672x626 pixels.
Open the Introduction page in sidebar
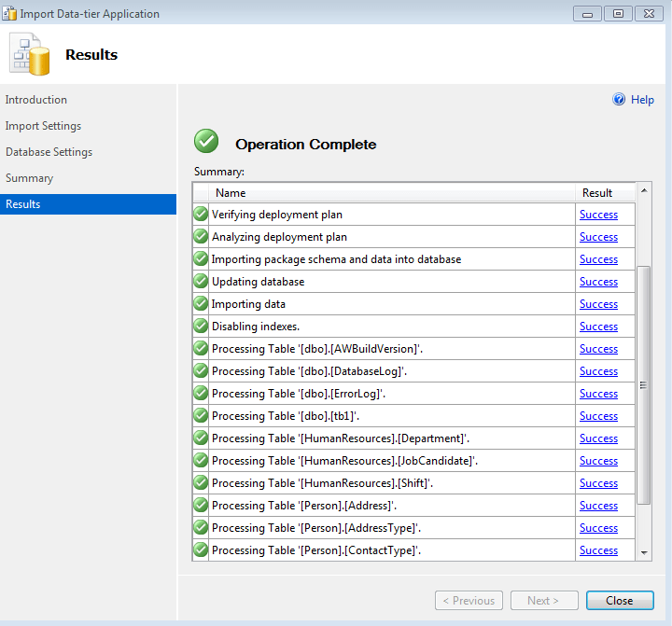pyautogui.click(x=36, y=100)
